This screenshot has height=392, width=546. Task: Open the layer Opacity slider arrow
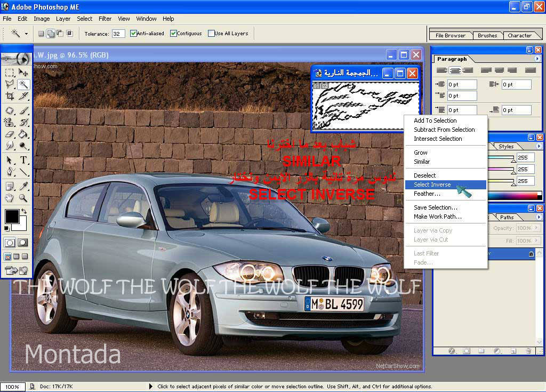click(536, 228)
